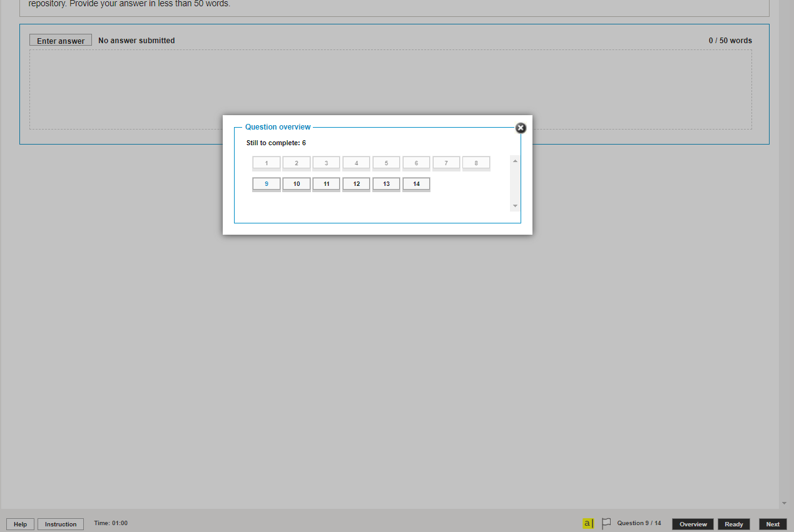The image size is (794, 532).
Task: Open the Overview button in footer
Action: [x=693, y=524]
